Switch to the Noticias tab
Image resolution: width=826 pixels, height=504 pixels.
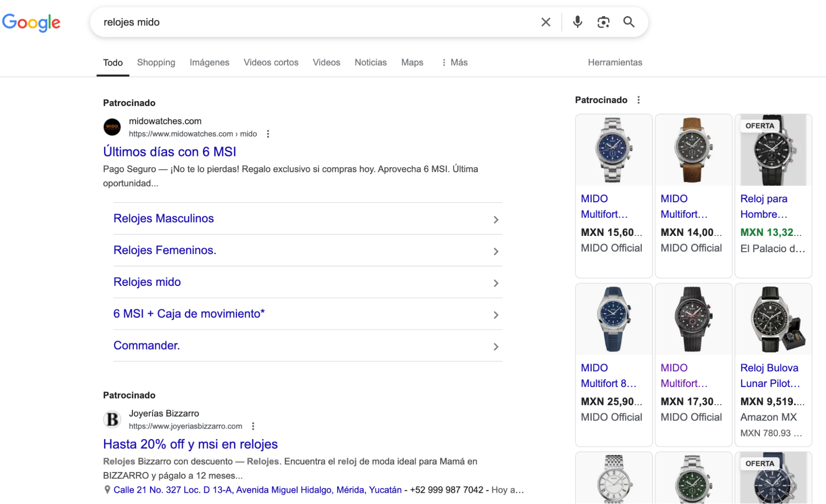point(370,62)
